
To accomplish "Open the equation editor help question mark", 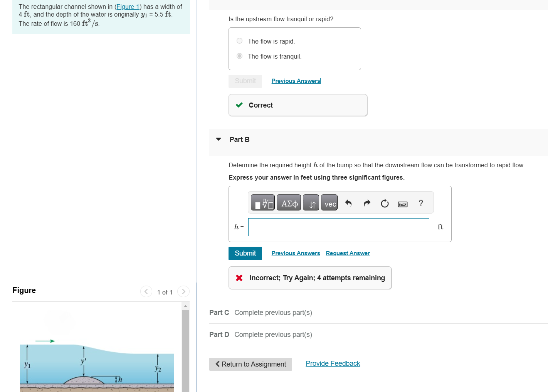I will click(x=421, y=203).
